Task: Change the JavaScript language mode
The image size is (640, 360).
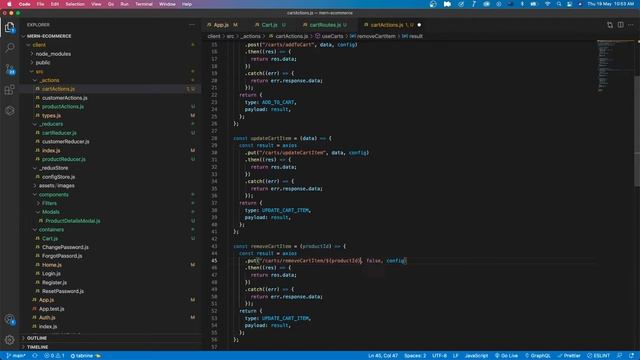Action: (x=476, y=356)
